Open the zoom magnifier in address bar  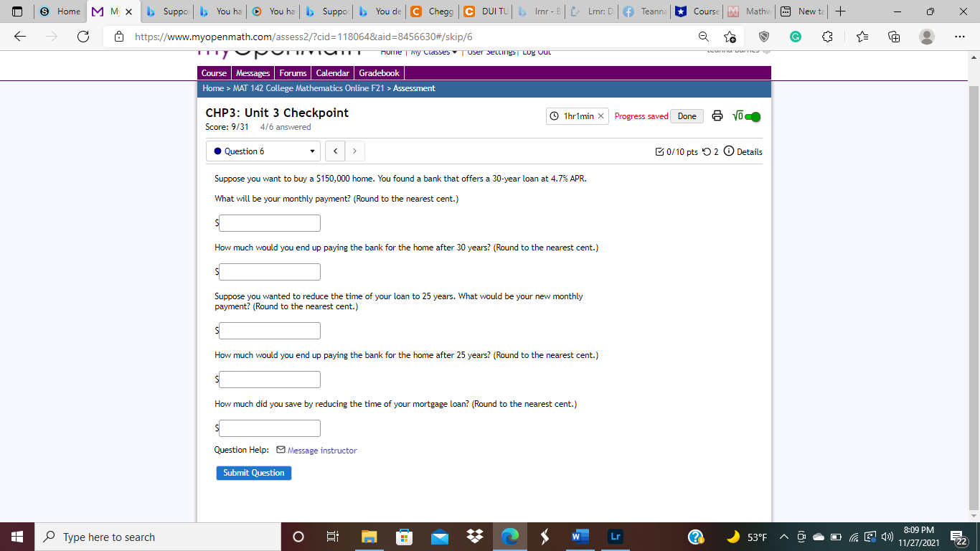tap(704, 37)
